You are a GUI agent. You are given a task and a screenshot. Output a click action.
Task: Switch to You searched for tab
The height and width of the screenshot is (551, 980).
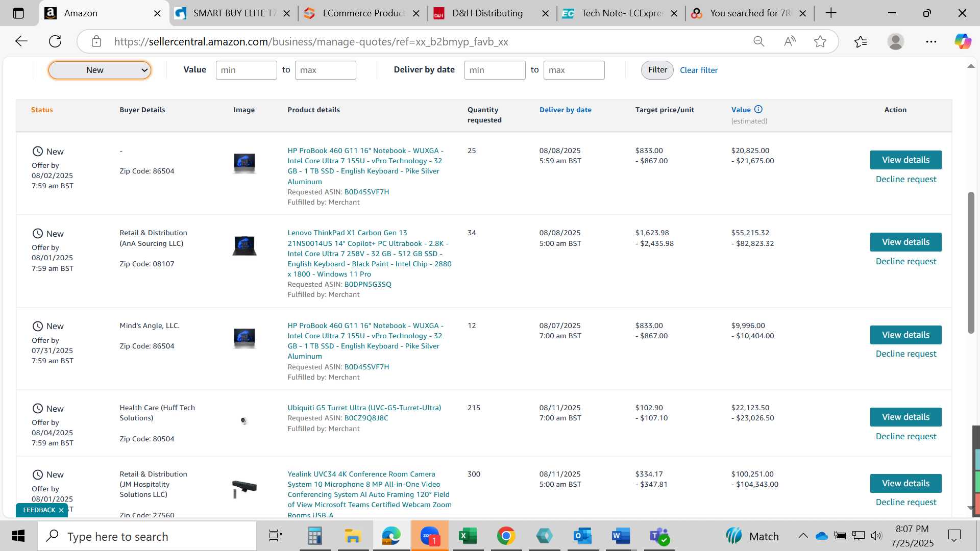(750, 13)
